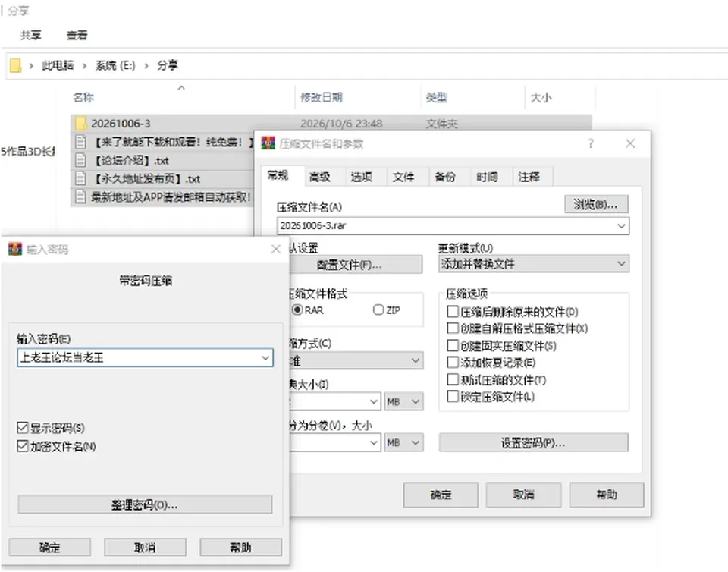
Task: Select the RAR archive format radio button
Action: (297, 310)
